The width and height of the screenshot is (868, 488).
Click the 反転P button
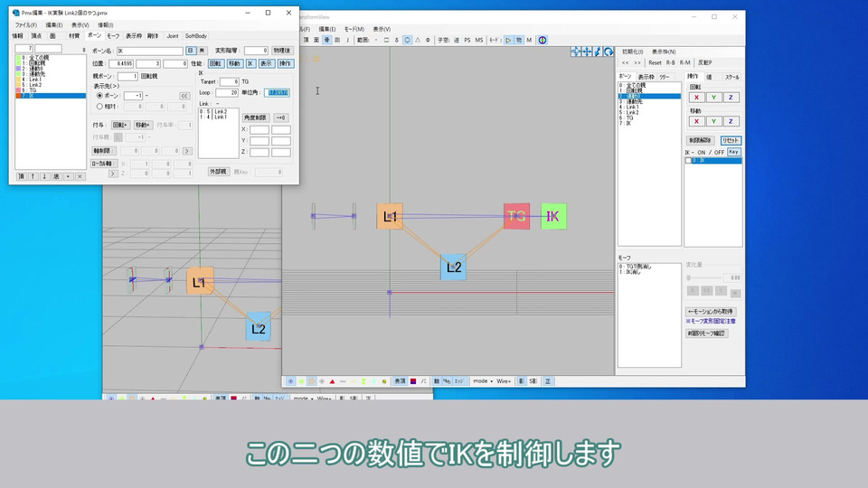tap(704, 62)
